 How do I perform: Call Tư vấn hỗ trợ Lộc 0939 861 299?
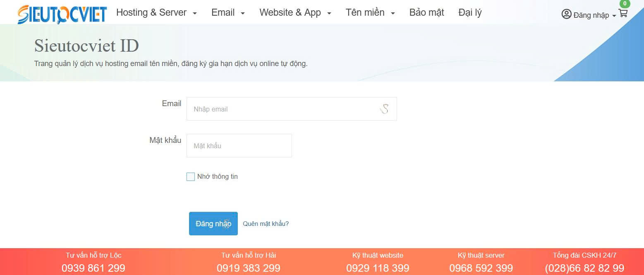[93, 268]
